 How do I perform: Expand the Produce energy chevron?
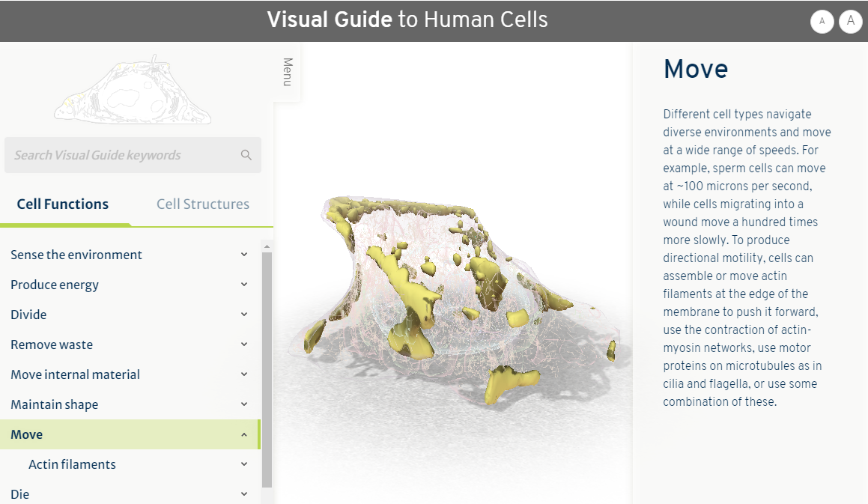pos(244,285)
